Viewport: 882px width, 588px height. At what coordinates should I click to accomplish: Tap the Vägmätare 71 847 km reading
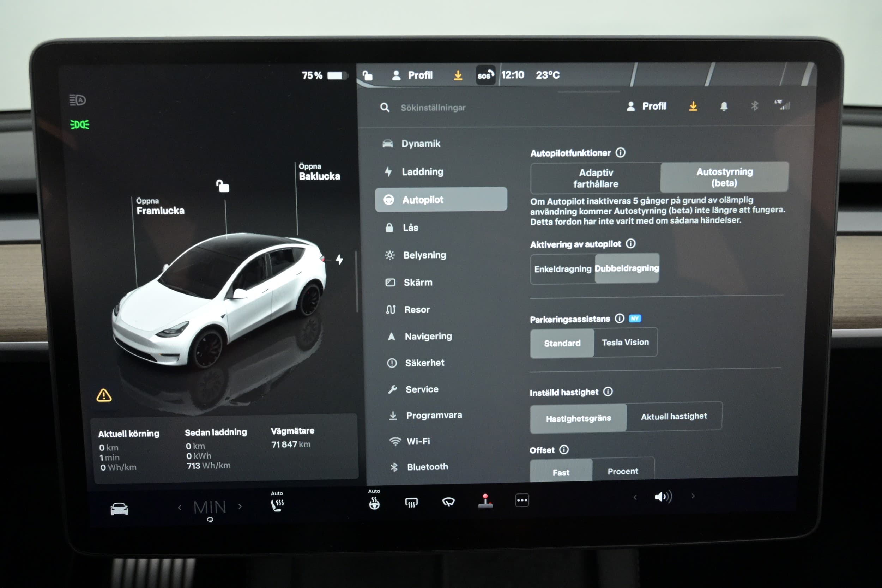tap(292, 438)
